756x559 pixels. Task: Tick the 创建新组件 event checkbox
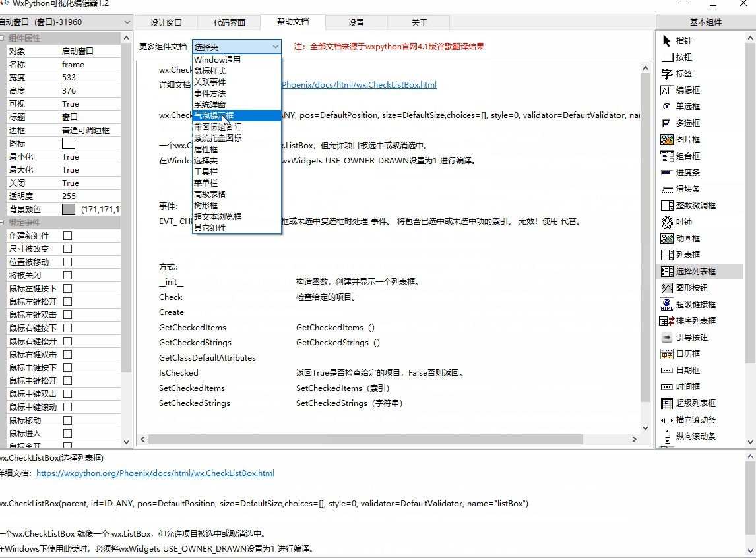pyautogui.click(x=67, y=235)
